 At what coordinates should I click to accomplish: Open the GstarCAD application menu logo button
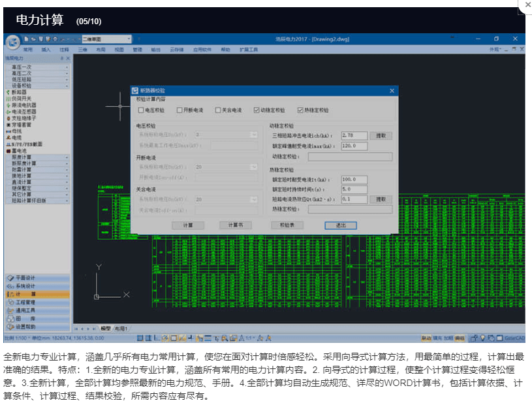pos(13,42)
